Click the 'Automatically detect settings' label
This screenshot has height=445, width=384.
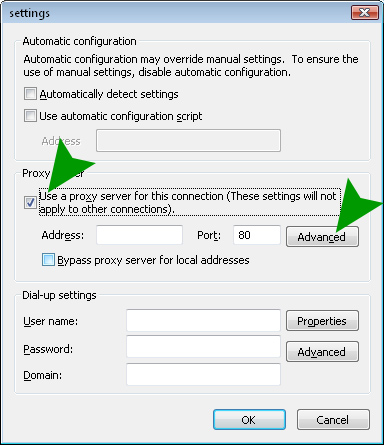pyautogui.click(x=109, y=94)
